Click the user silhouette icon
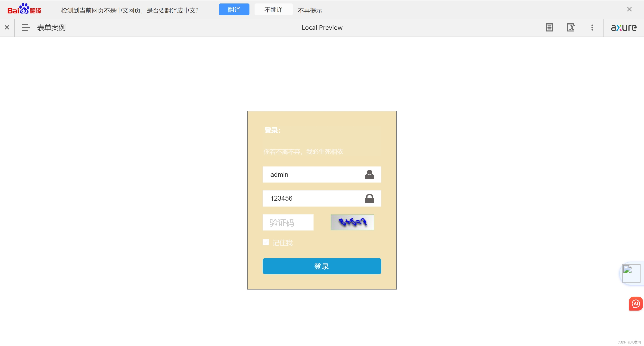The width and height of the screenshot is (644, 346). (369, 175)
